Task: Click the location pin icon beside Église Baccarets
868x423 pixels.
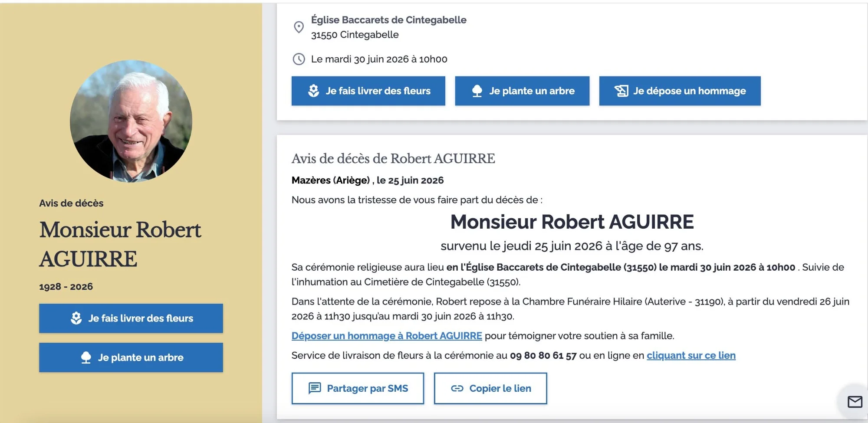Action: click(299, 27)
